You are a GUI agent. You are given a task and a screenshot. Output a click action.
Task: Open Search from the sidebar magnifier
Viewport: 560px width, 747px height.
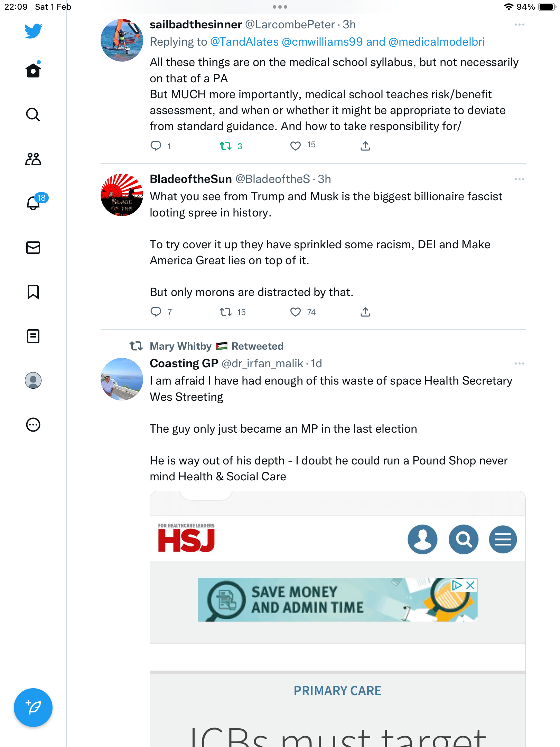pyautogui.click(x=33, y=114)
